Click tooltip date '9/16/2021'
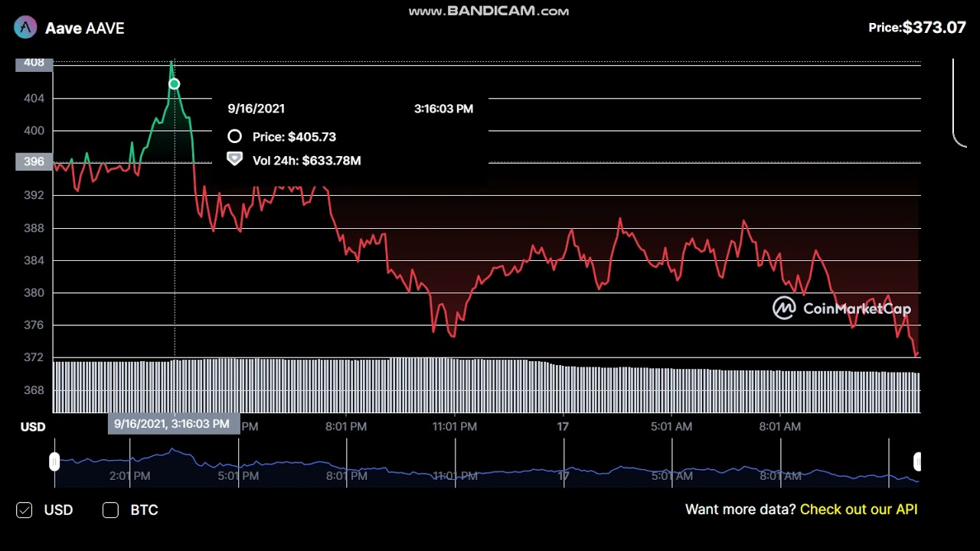Screen dimensions: 980x551 256,109
